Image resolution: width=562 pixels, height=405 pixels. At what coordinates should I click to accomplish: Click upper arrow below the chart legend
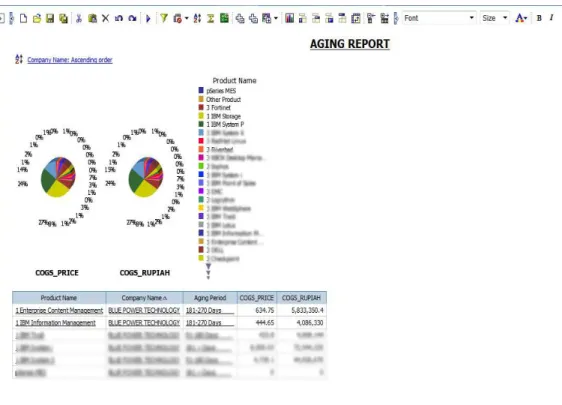[x=208, y=267]
